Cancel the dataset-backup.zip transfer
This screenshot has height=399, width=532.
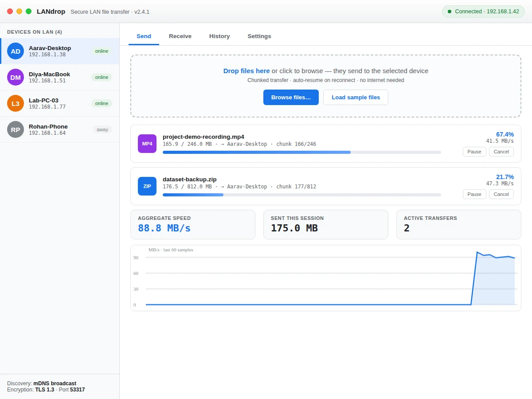click(x=501, y=194)
